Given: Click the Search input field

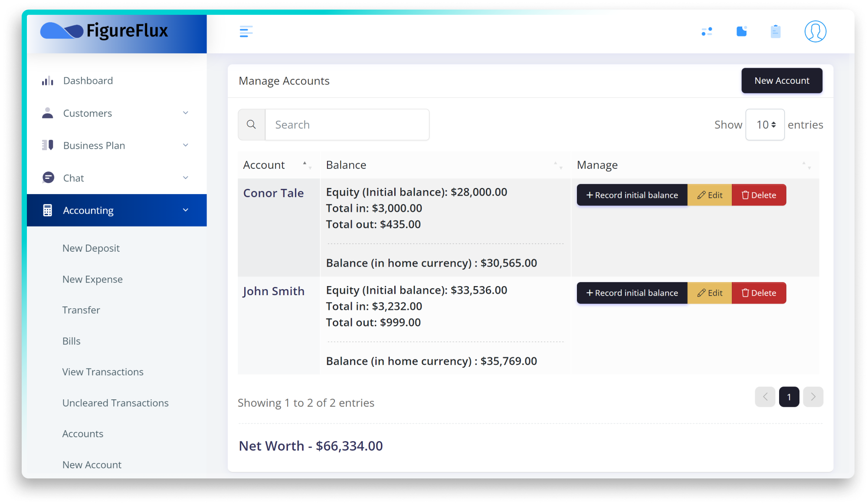Looking at the screenshot, I should pyautogui.click(x=347, y=125).
